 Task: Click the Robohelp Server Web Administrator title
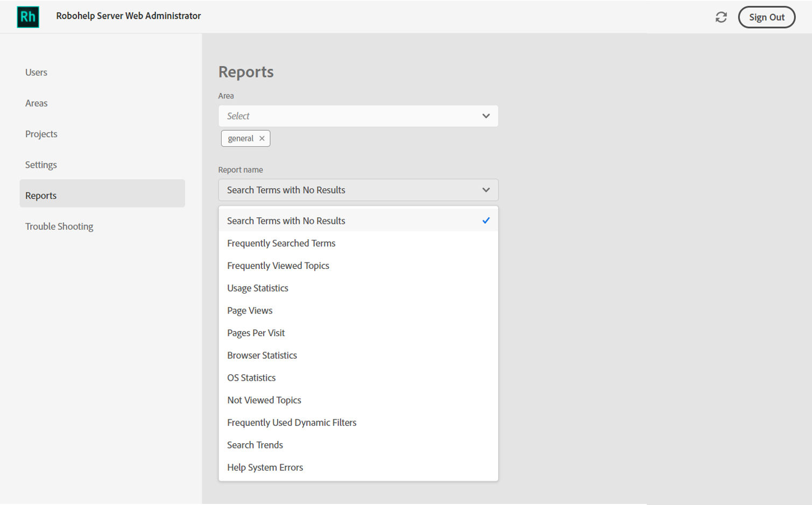point(129,16)
